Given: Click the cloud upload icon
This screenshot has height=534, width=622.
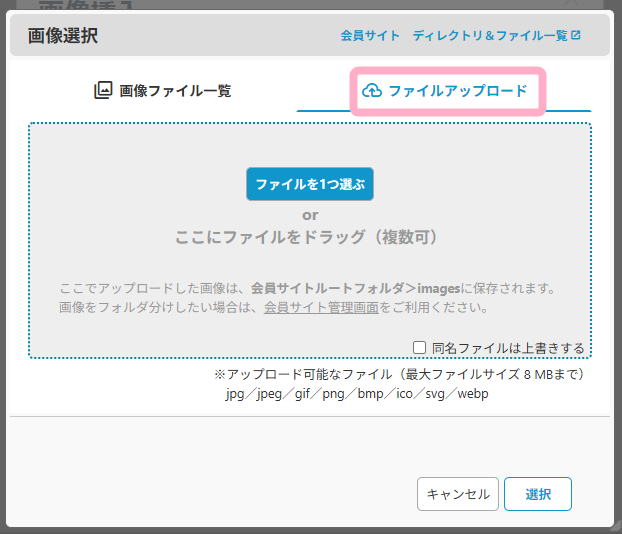Looking at the screenshot, I should 371,91.
